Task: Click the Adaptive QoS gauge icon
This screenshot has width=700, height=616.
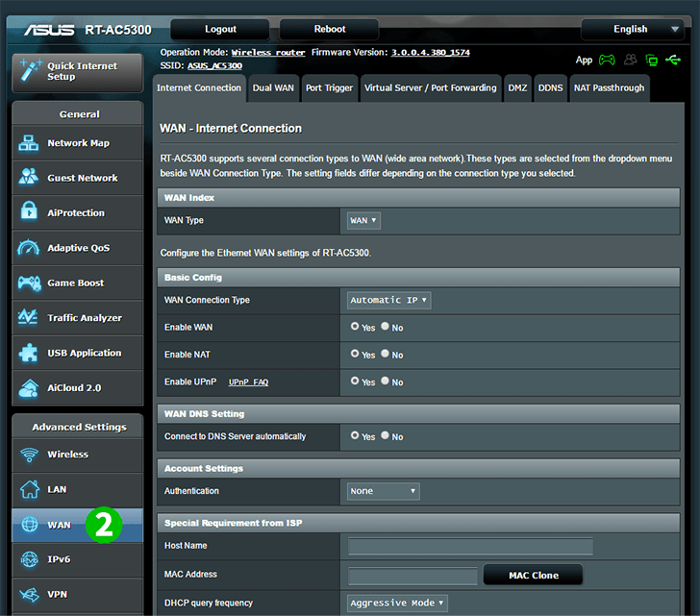Action: [x=29, y=247]
